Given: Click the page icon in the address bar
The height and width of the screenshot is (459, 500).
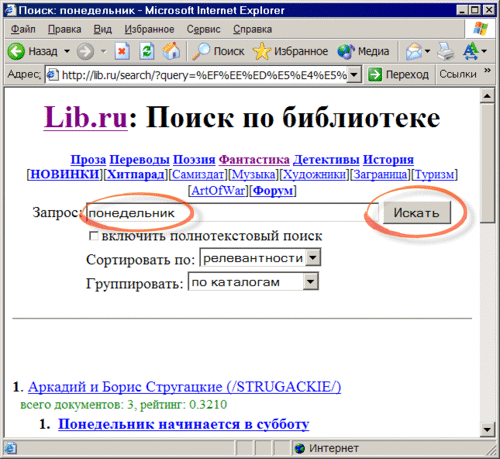Looking at the screenshot, I should pos(53,75).
